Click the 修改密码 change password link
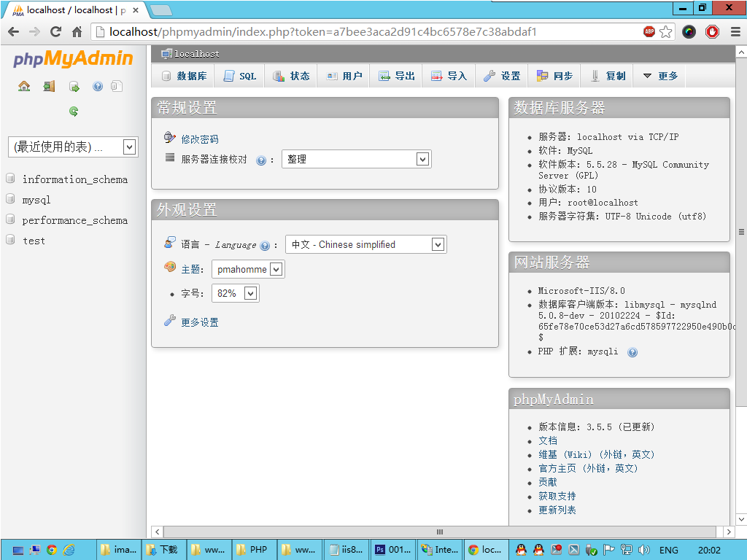 click(200, 139)
